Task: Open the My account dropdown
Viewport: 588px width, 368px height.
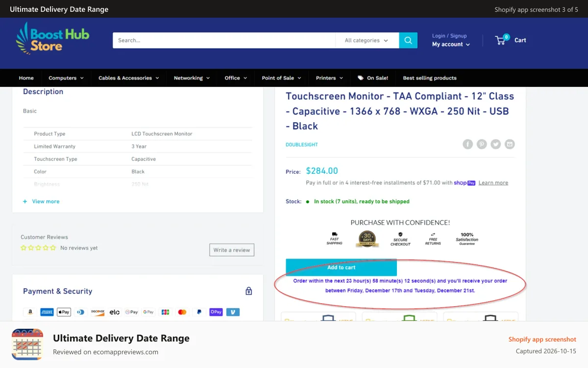Action: (x=451, y=44)
